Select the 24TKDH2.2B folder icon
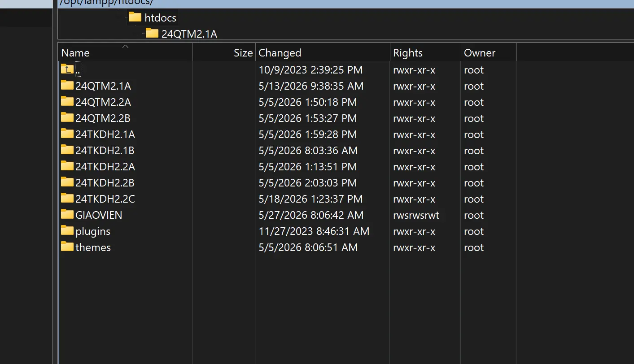The height and width of the screenshot is (364, 634). tap(67, 182)
